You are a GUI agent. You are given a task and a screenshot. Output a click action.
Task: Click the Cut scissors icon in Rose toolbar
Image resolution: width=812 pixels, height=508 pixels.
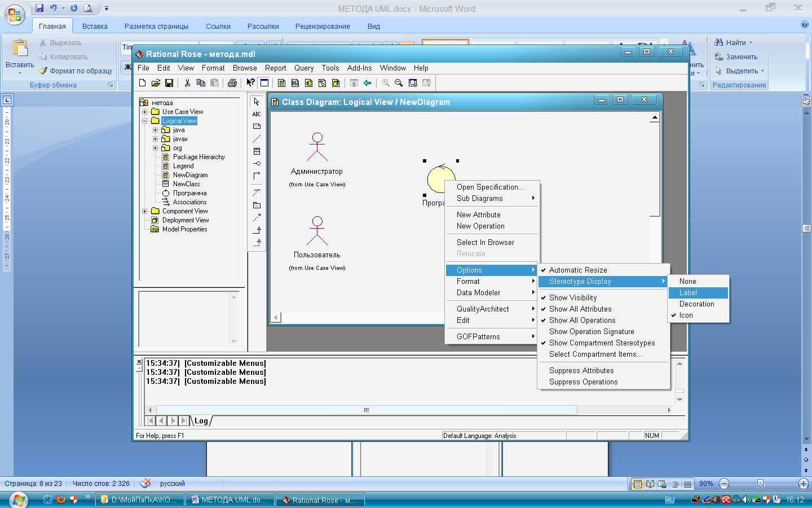coord(187,83)
